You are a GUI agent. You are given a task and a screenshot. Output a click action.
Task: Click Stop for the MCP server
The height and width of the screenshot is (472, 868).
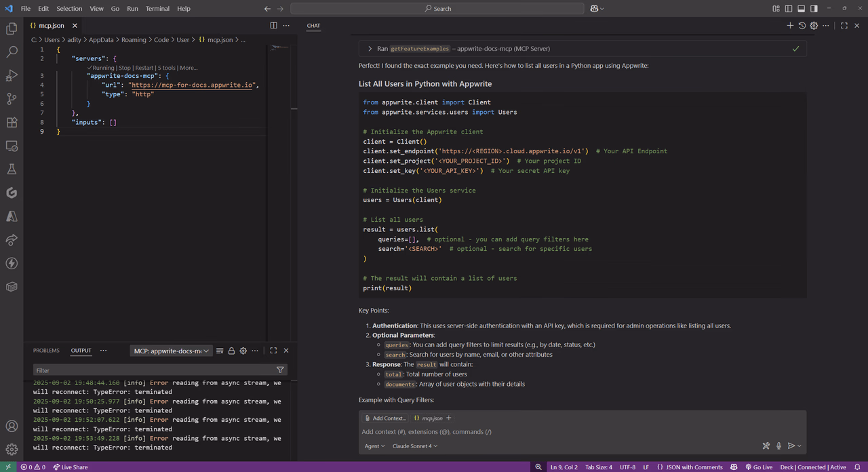[125, 68]
